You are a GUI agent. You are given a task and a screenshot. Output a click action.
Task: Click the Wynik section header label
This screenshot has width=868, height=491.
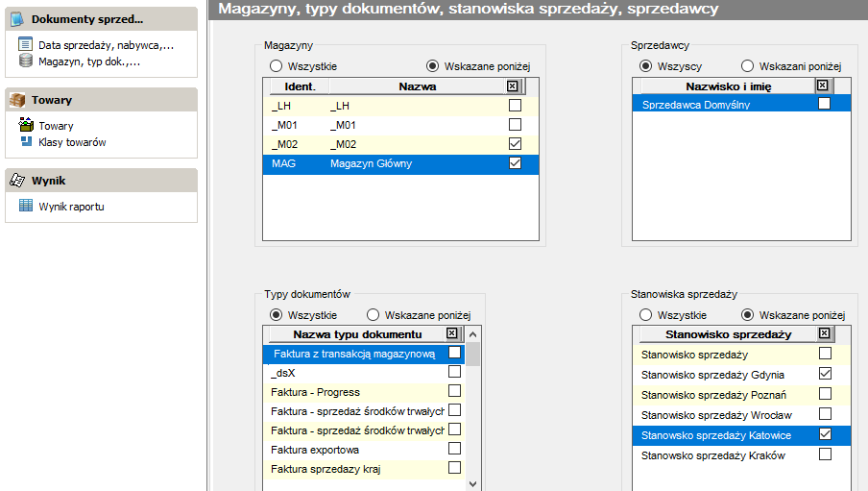click(48, 182)
